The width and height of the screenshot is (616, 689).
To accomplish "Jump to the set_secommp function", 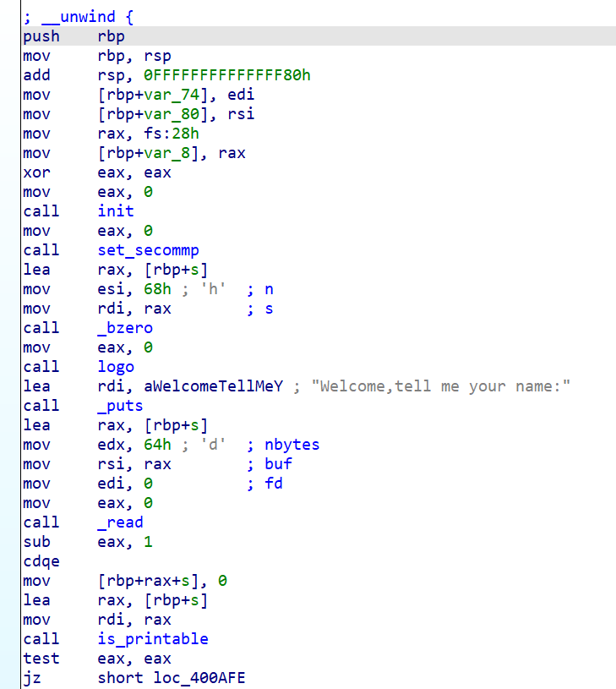I will pos(148,250).
